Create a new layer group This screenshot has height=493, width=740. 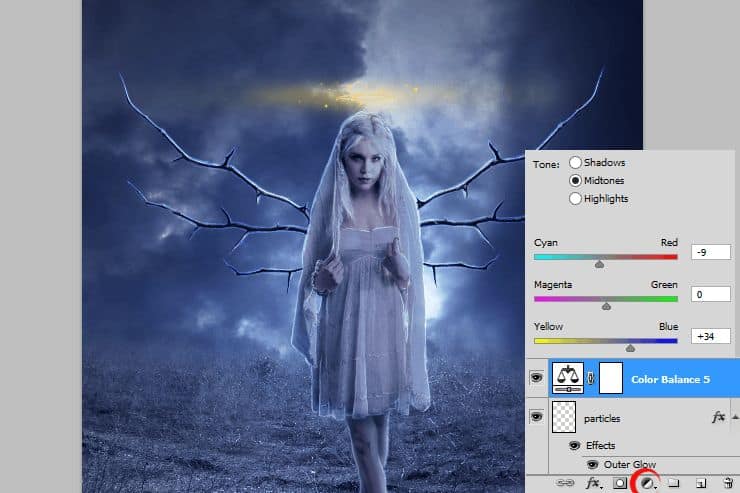tap(674, 483)
